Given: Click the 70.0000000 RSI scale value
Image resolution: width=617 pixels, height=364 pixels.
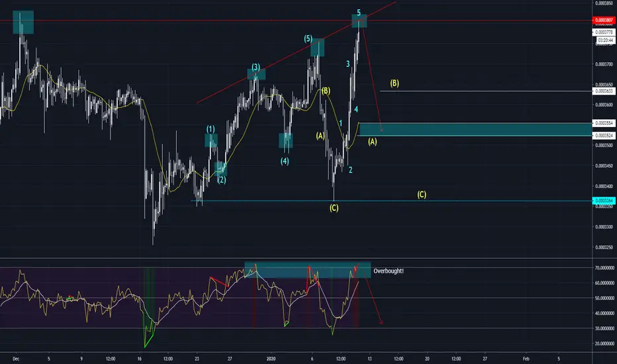Looking at the screenshot, I should (x=605, y=267).
